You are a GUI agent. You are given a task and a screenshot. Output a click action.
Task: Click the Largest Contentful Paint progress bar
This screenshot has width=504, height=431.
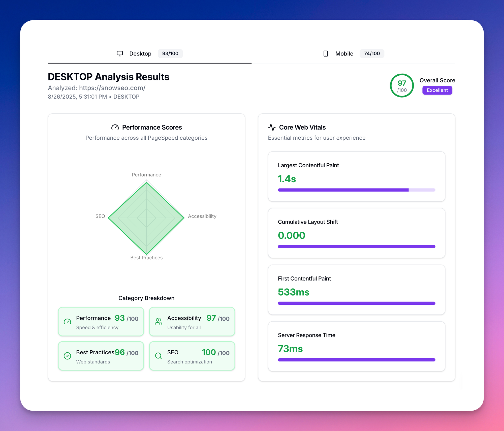point(356,190)
